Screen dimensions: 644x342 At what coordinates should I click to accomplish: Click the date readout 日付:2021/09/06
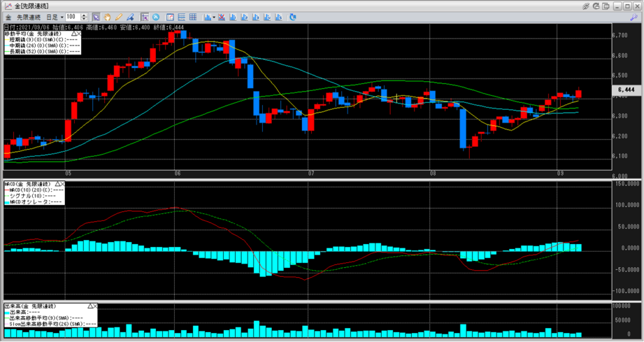click(x=28, y=28)
